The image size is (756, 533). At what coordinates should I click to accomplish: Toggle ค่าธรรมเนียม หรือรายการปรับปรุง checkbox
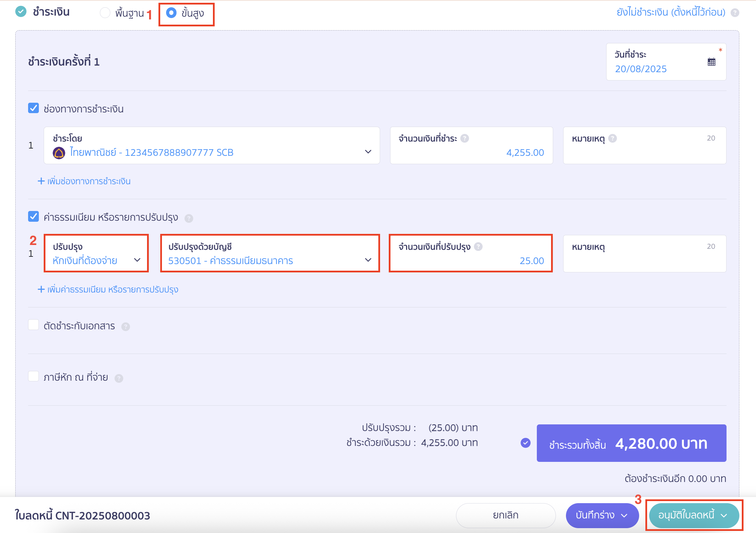(33, 216)
